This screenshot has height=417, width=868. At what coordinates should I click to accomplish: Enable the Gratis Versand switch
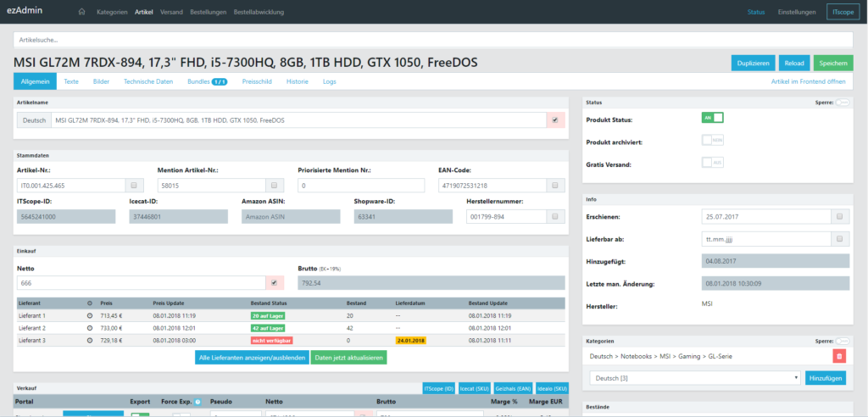coord(712,163)
